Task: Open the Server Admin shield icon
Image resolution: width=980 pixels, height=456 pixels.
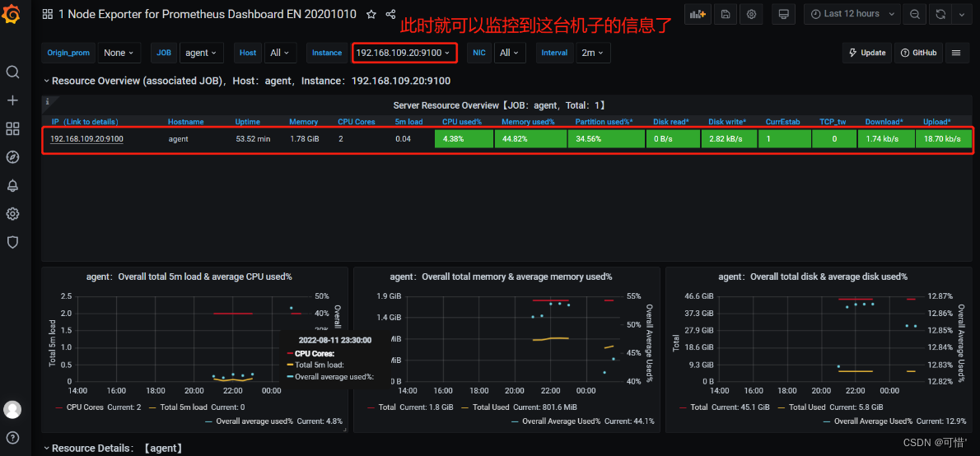Action: pos(12,242)
